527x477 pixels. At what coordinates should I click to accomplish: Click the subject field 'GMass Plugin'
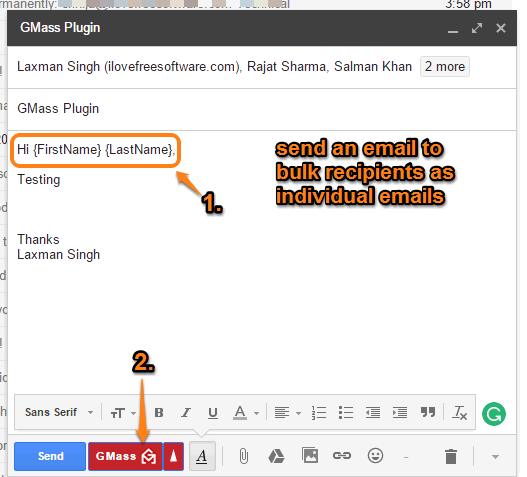[261, 109]
